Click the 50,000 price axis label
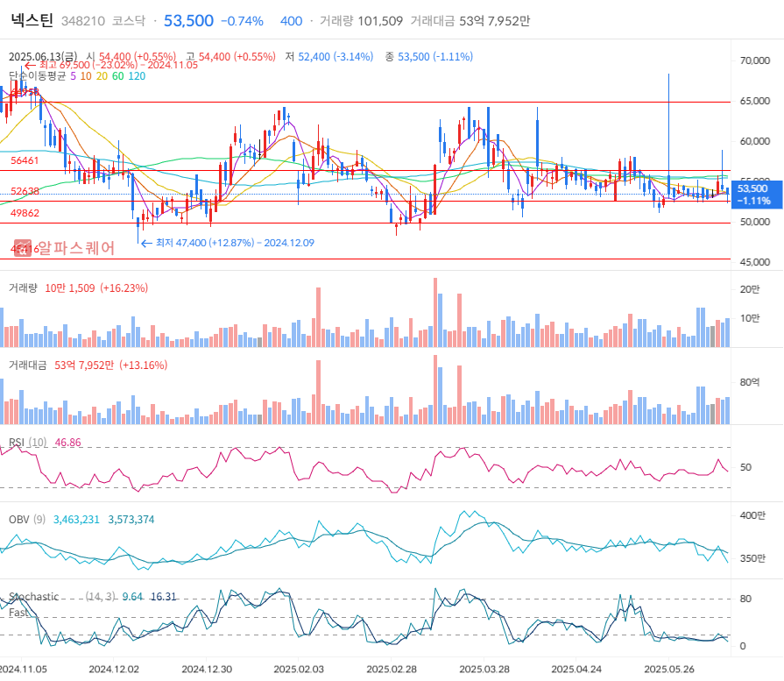 click(755, 222)
